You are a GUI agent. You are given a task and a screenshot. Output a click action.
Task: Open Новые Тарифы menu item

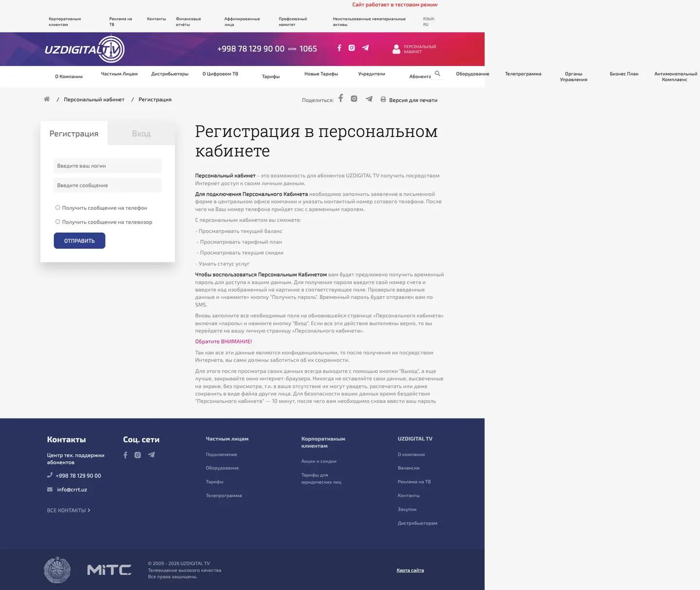click(321, 74)
